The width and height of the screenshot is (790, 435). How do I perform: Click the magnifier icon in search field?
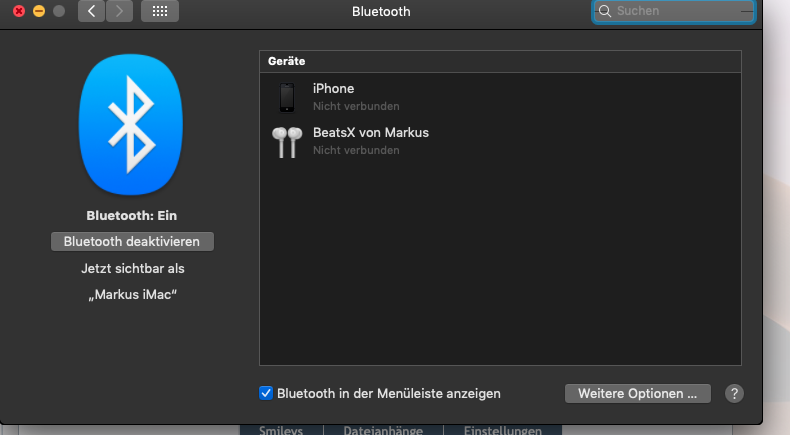pos(605,11)
